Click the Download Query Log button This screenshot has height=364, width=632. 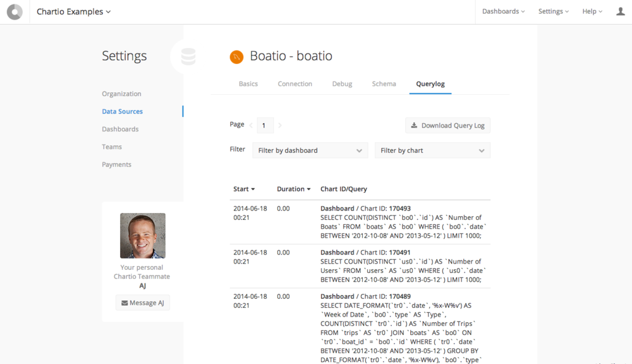(x=448, y=125)
